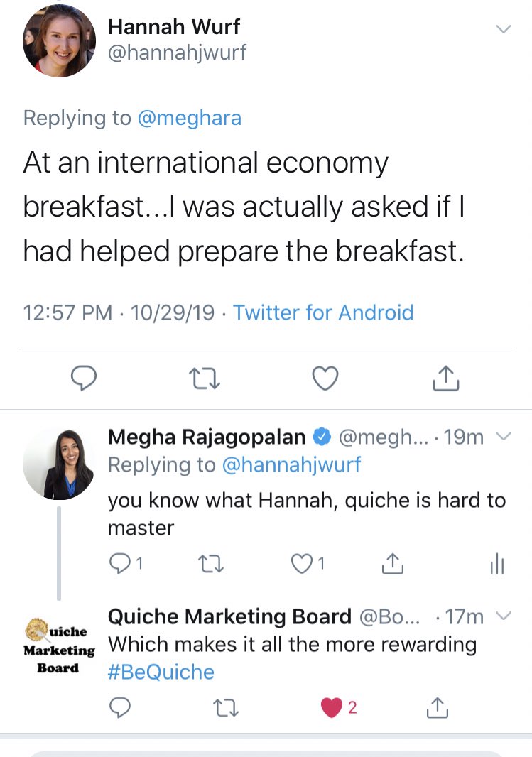
Task: Open chevron menu on Quiche Board tweet
Action: point(503,616)
